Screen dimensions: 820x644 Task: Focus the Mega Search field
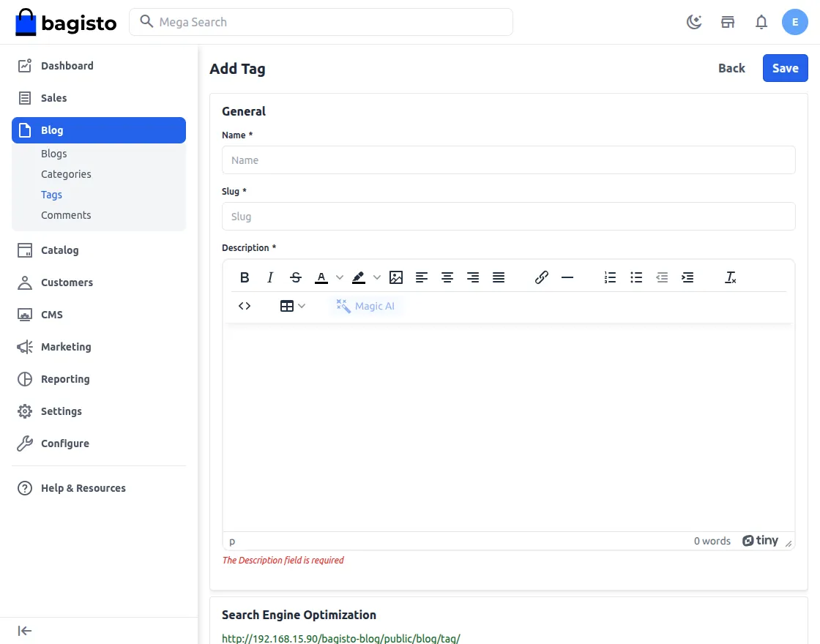(321, 22)
